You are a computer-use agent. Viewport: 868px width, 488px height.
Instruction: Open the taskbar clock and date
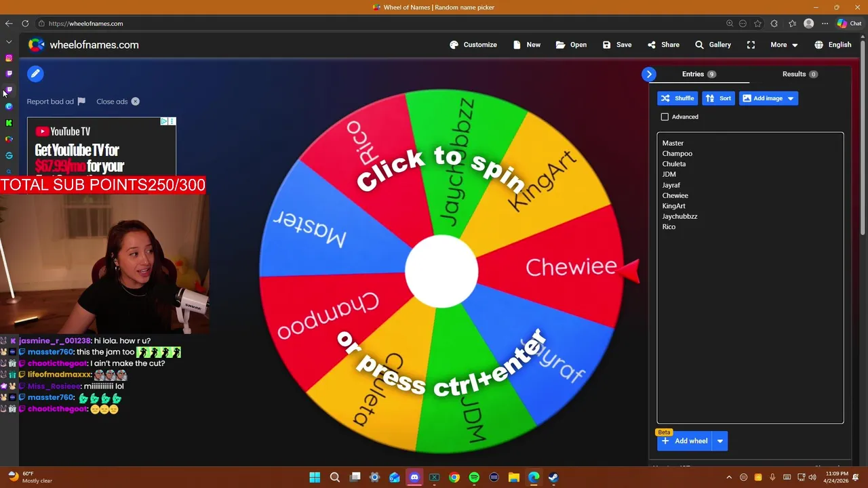coord(836,478)
